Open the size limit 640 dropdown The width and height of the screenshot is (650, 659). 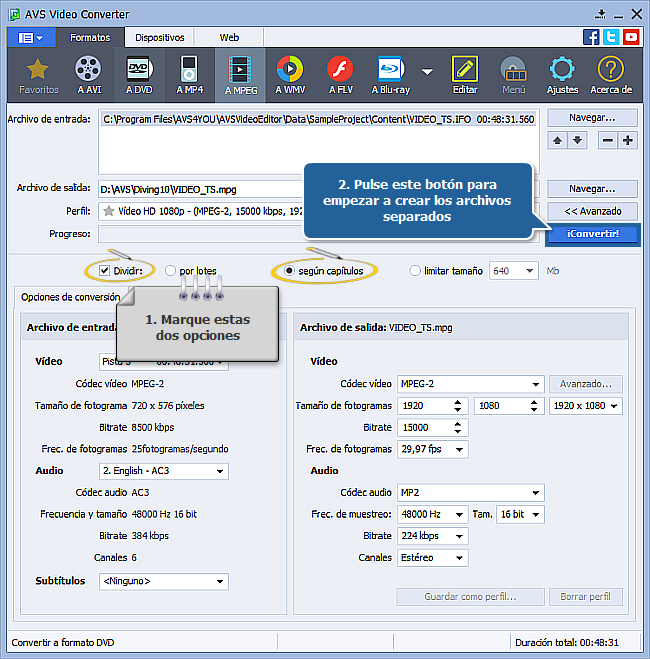click(513, 271)
